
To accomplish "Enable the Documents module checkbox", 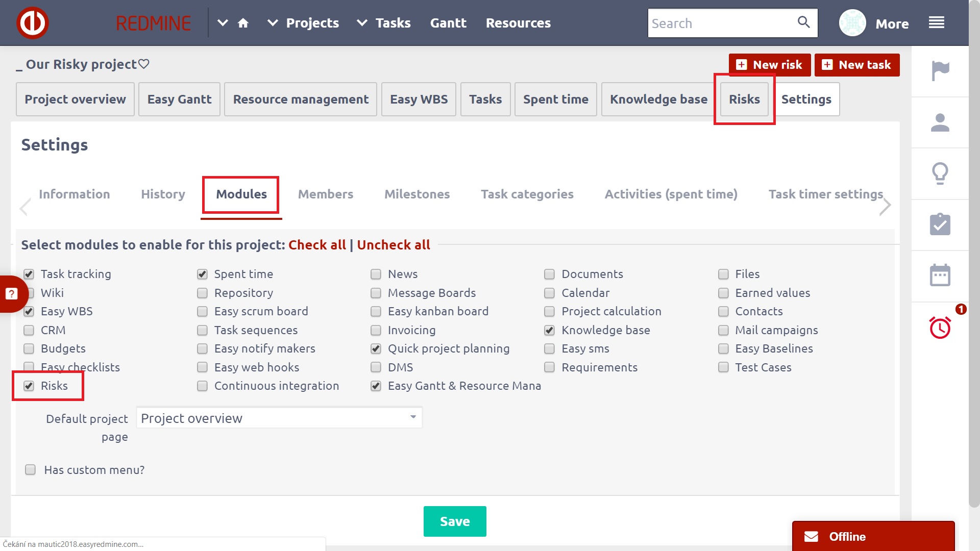I will pyautogui.click(x=550, y=274).
